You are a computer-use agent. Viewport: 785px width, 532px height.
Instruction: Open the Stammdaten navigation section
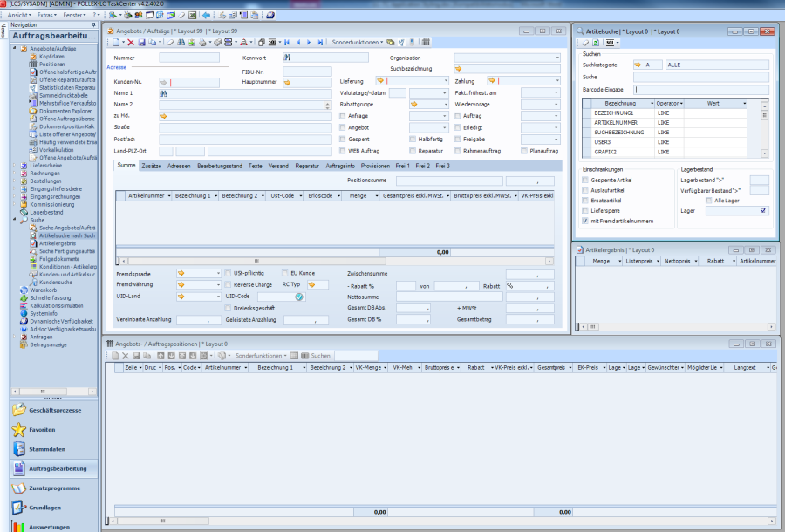tap(47, 449)
